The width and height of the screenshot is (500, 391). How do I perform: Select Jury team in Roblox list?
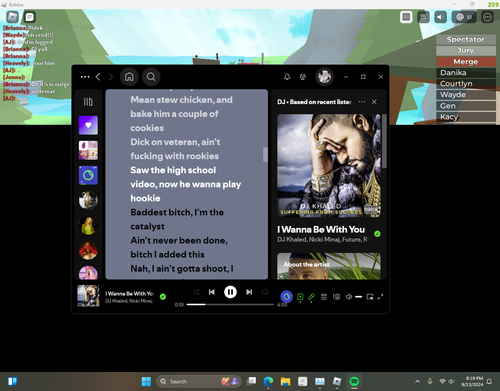click(466, 50)
